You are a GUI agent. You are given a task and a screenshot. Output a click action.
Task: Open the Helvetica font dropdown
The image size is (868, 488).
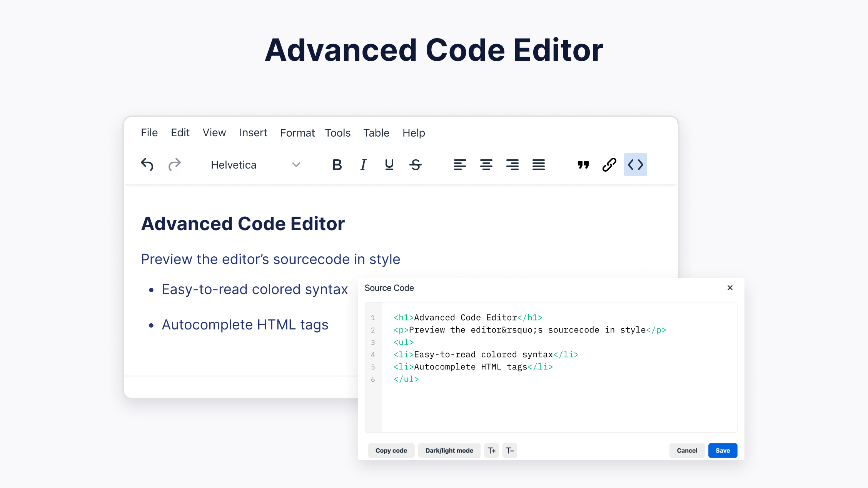point(255,165)
